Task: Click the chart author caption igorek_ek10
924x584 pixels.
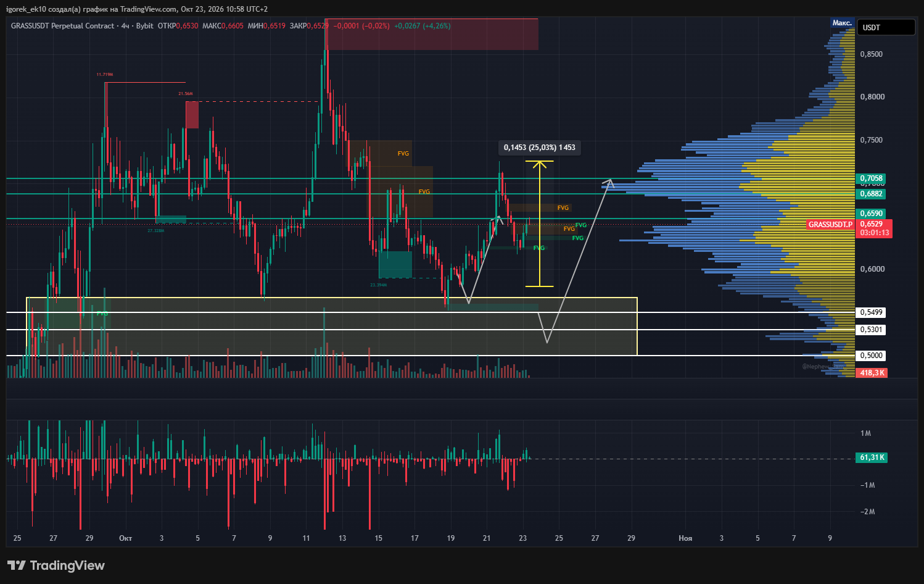Action: (x=26, y=9)
